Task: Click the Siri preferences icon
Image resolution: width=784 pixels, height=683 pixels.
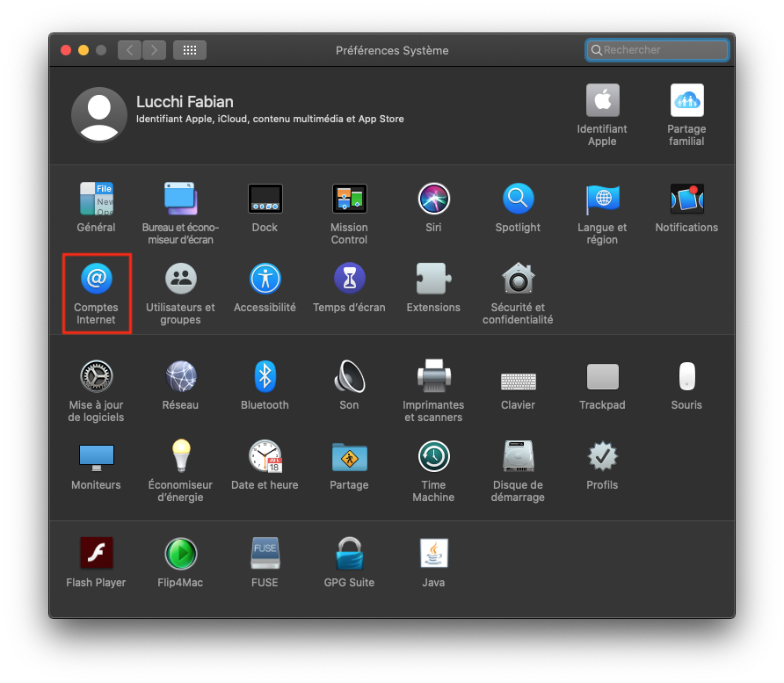Action: [x=433, y=200]
